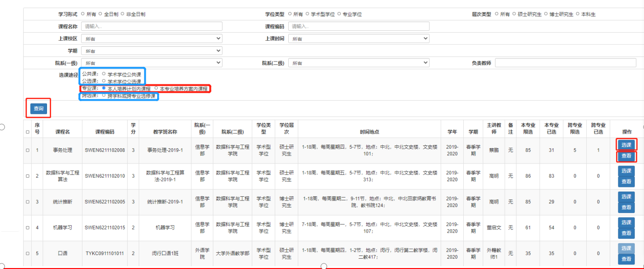Open the 上课校区 campus dropdown
This screenshot has height=269, width=644.
coord(152,39)
